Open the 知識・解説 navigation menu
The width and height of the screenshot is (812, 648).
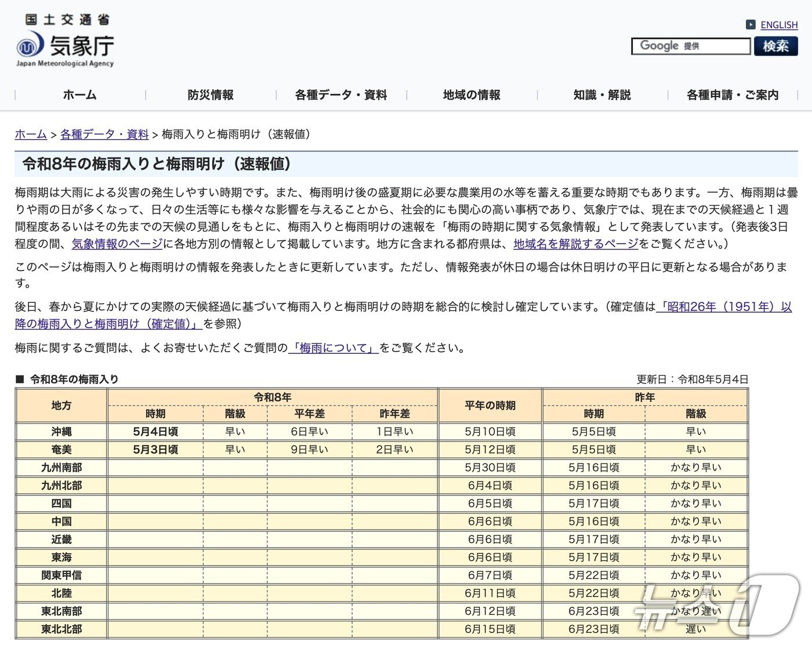tap(602, 95)
